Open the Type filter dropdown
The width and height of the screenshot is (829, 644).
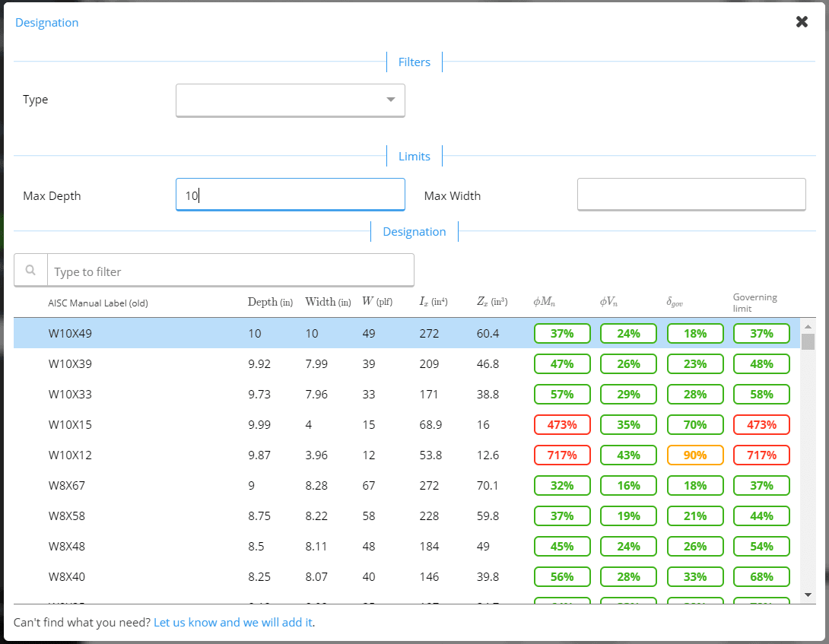pyautogui.click(x=290, y=100)
